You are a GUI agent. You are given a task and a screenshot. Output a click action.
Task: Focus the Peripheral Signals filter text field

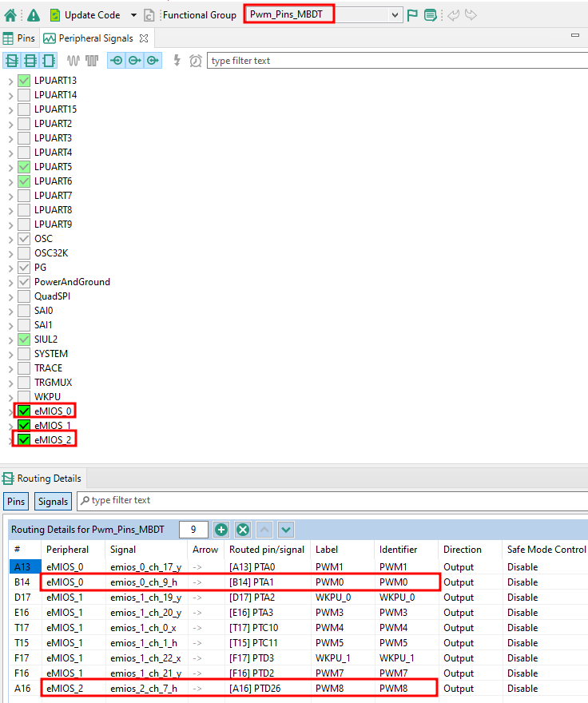coord(397,61)
